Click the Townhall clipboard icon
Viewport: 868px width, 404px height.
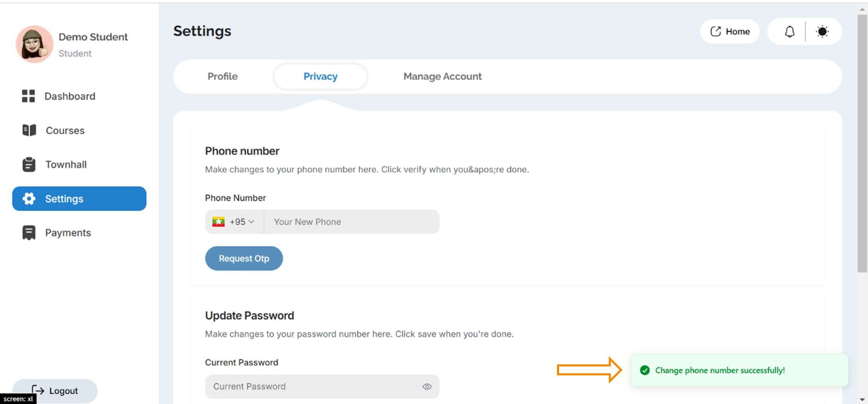pyautogui.click(x=29, y=165)
